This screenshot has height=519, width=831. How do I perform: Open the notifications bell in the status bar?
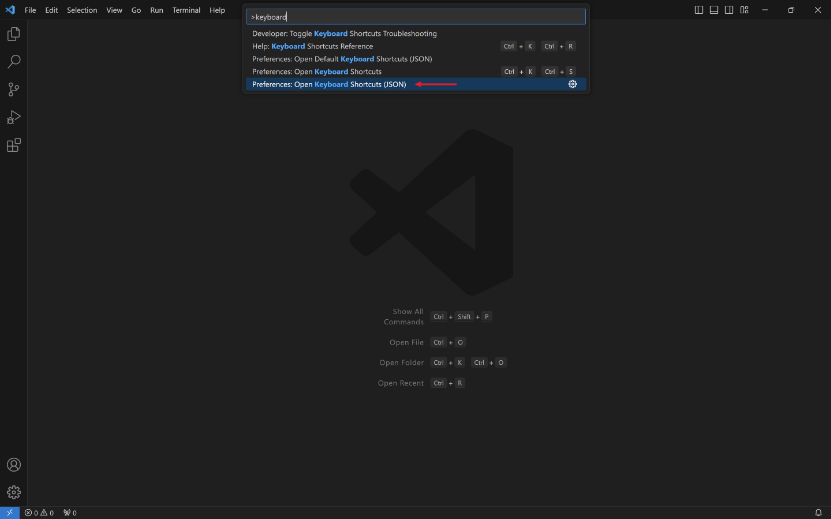point(818,513)
